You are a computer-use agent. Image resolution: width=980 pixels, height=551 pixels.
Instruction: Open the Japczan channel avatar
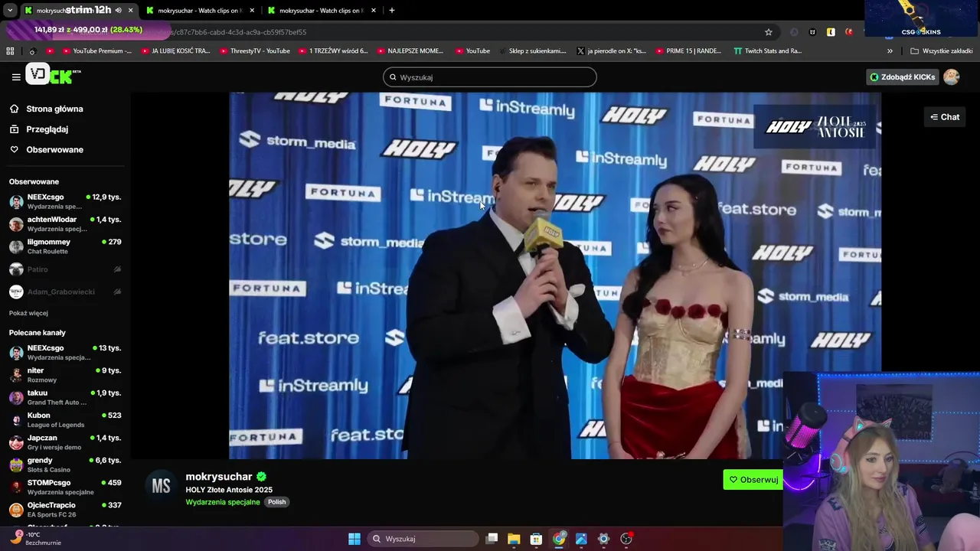pyautogui.click(x=16, y=442)
